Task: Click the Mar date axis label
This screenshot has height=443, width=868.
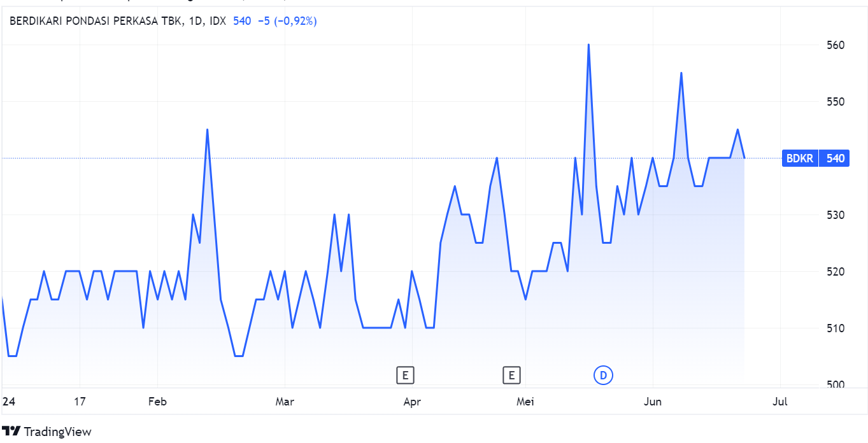Action: [285, 402]
